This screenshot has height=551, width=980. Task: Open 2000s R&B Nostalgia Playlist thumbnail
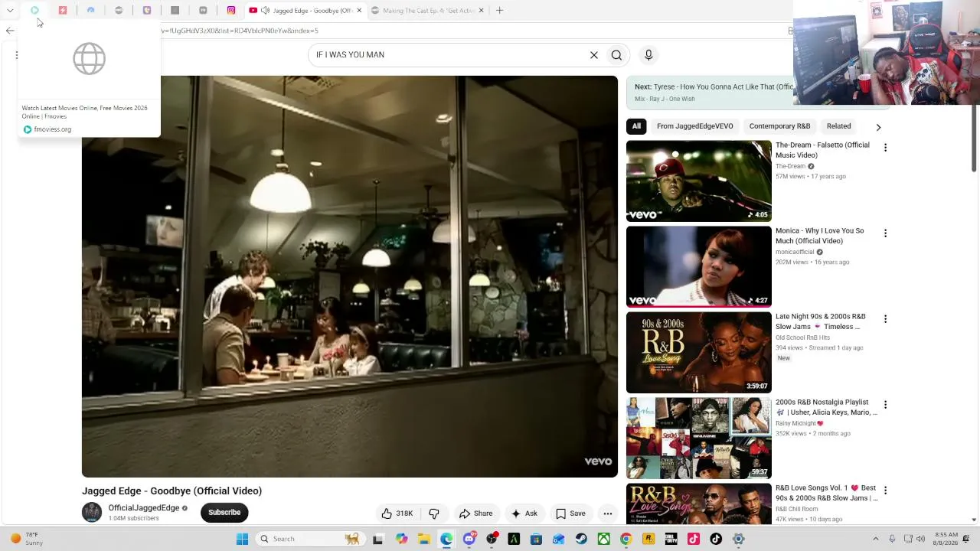pyautogui.click(x=699, y=439)
